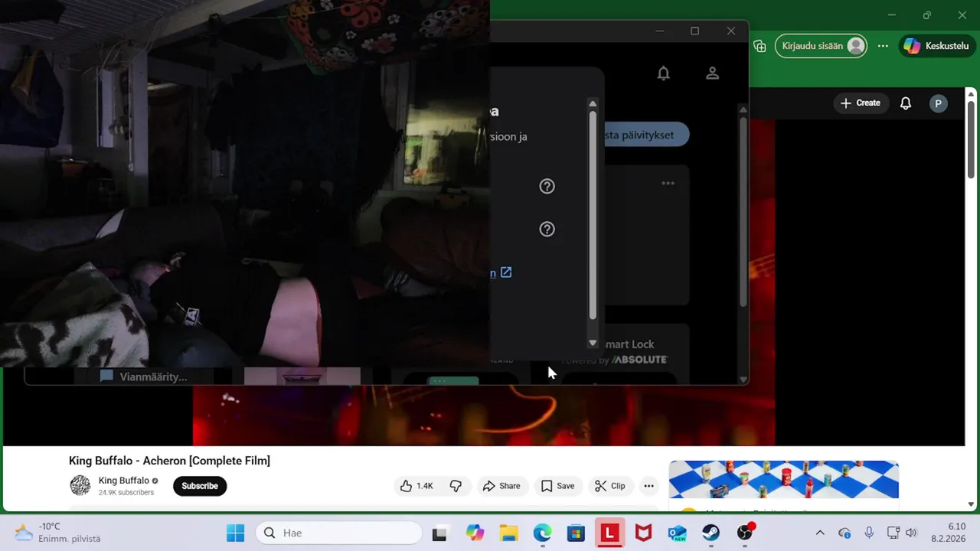Click the päivitykset button in dark window
The width and height of the screenshot is (980, 551).
647,135
